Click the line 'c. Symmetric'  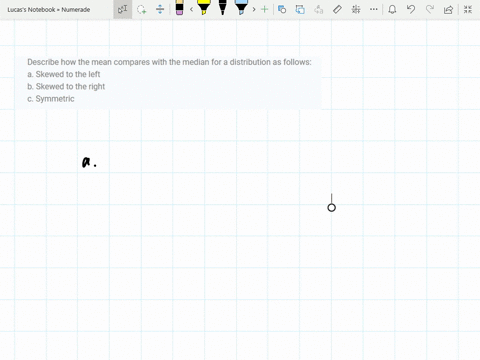pos(51,99)
